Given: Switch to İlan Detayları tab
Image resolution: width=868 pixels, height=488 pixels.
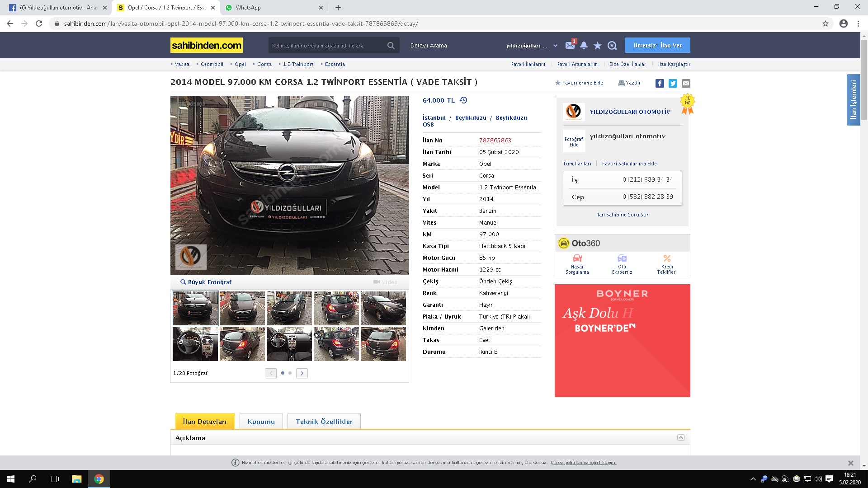Looking at the screenshot, I should (x=205, y=421).
